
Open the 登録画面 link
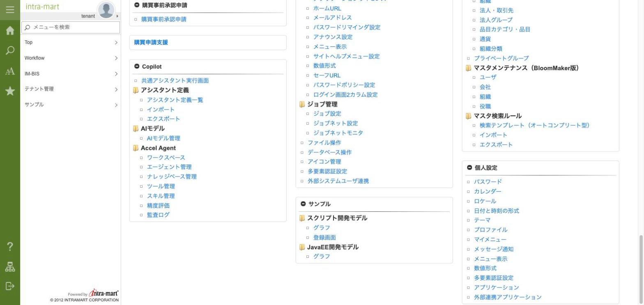324,238
